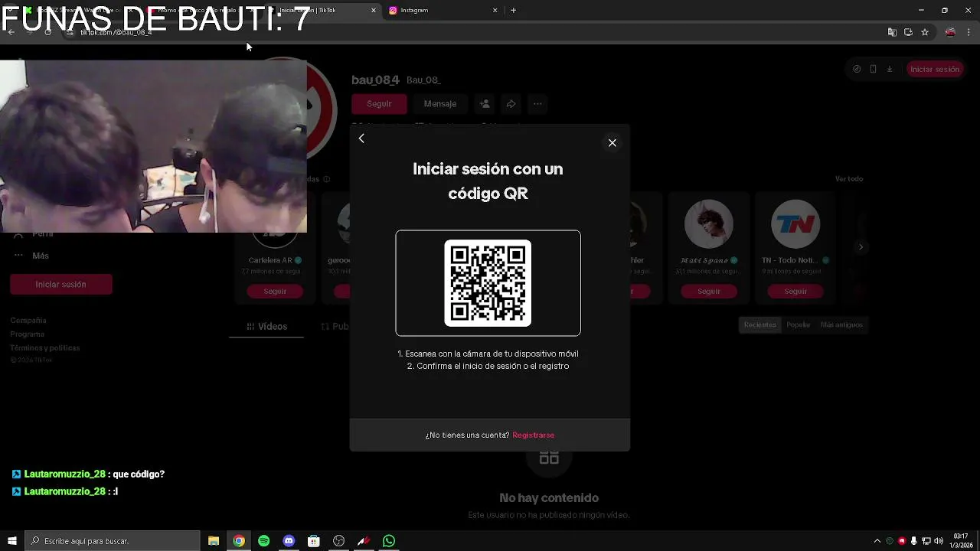Image resolution: width=980 pixels, height=551 pixels.
Task: Follow the Cartelera AR account
Action: point(275,291)
